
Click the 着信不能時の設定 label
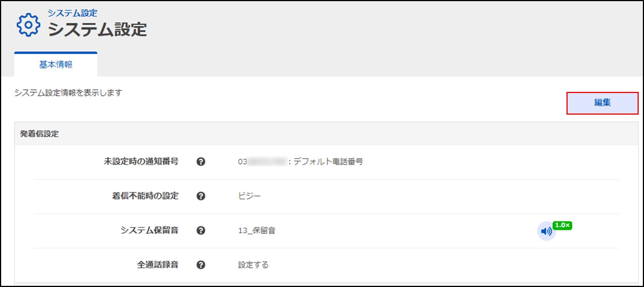[145, 196]
